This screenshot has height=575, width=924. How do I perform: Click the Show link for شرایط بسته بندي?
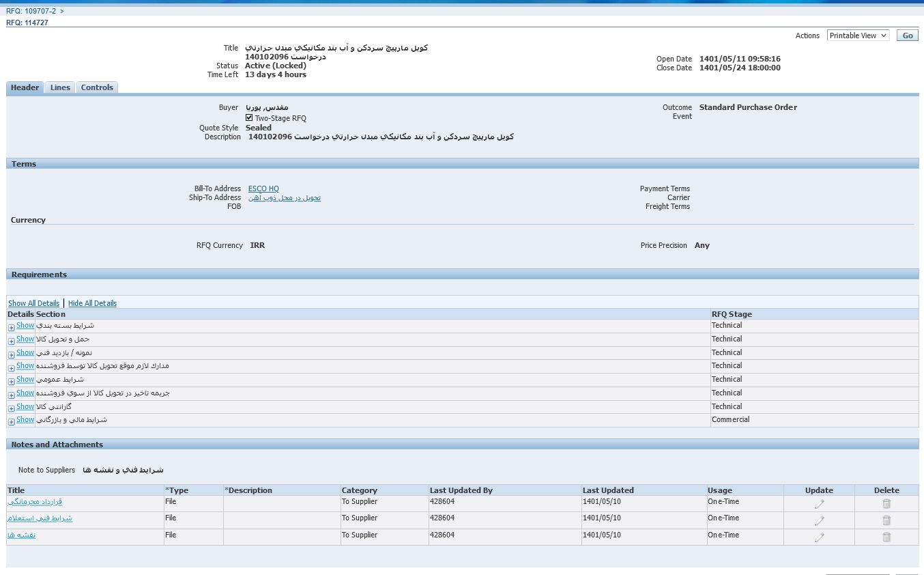coord(25,326)
